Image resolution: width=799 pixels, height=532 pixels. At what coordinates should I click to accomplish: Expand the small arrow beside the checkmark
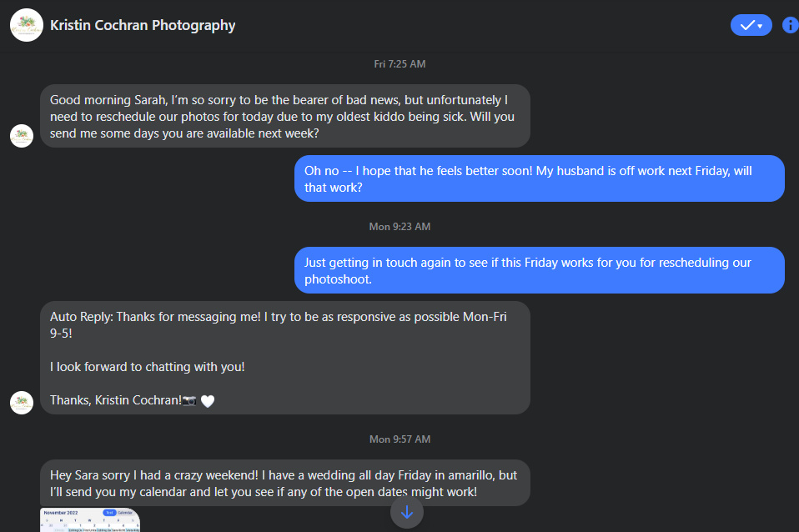pyautogui.click(x=761, y=26)
